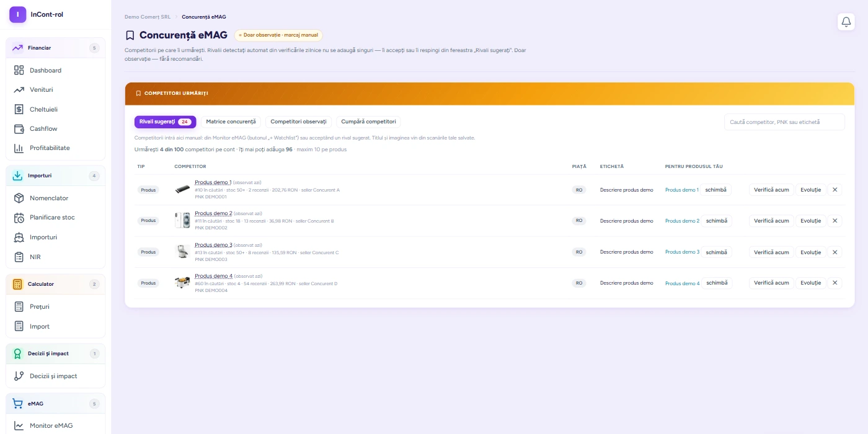868x434 pixels.
Task: Remove Produs demo 4 with X
Action: [x=835, y=283]
